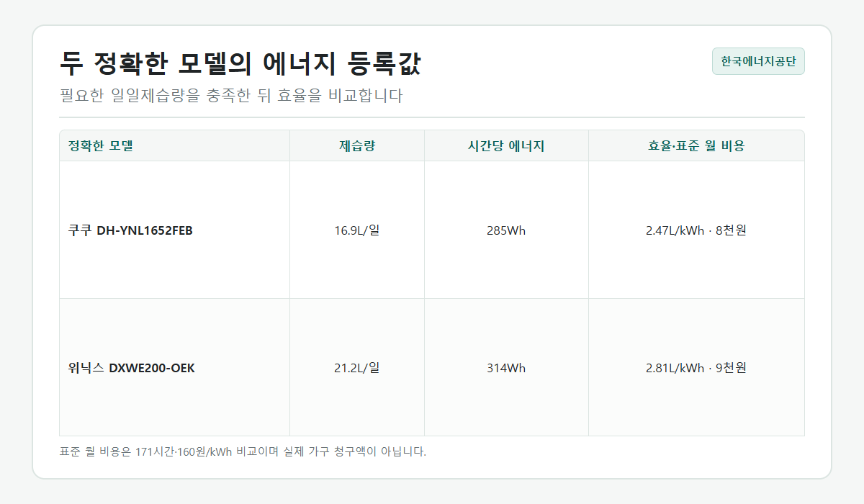Screen dimensions: 864x504
Task: Click model name 위닉스 DXWE200-OEK
Action: 131,368
